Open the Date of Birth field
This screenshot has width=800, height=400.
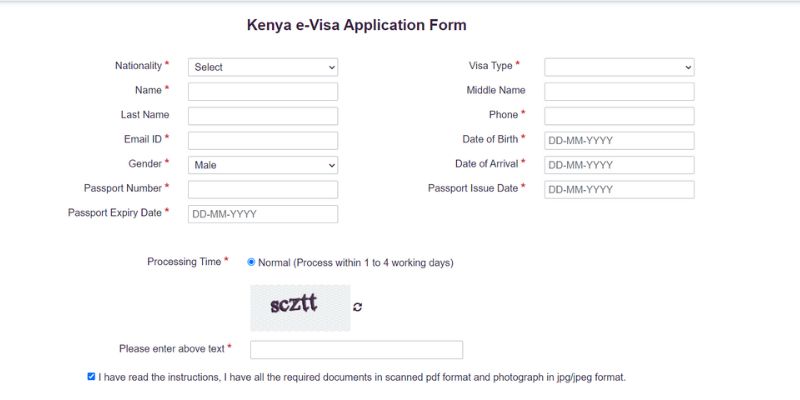(x=619, y=140)
